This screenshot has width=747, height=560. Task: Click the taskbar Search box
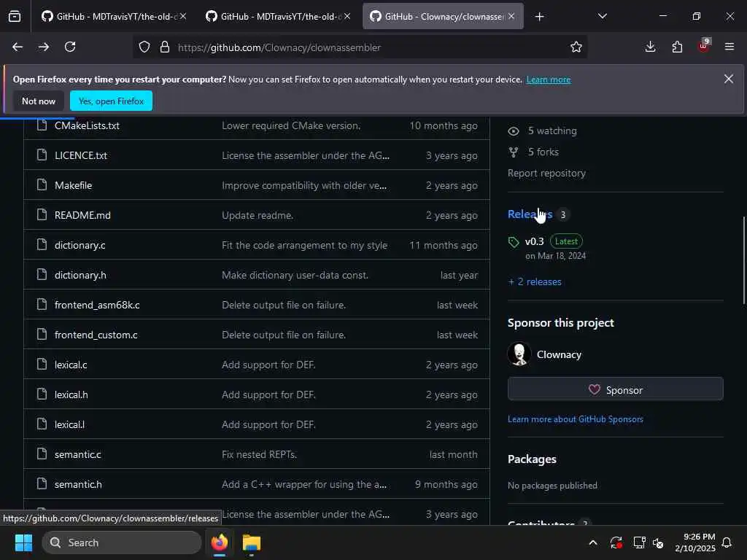coord(122,542)
